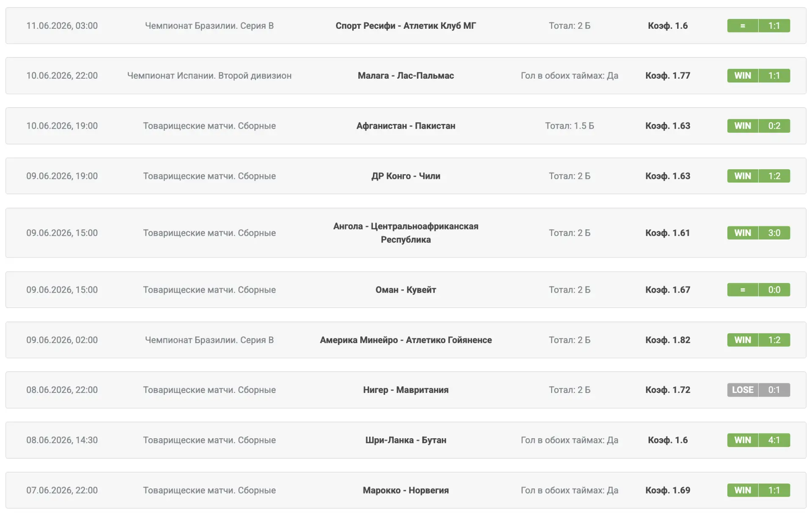Click the equals badge for Оман - Кувейт
This screenshot has width=812, height=519.
click(x=743, y=290)
